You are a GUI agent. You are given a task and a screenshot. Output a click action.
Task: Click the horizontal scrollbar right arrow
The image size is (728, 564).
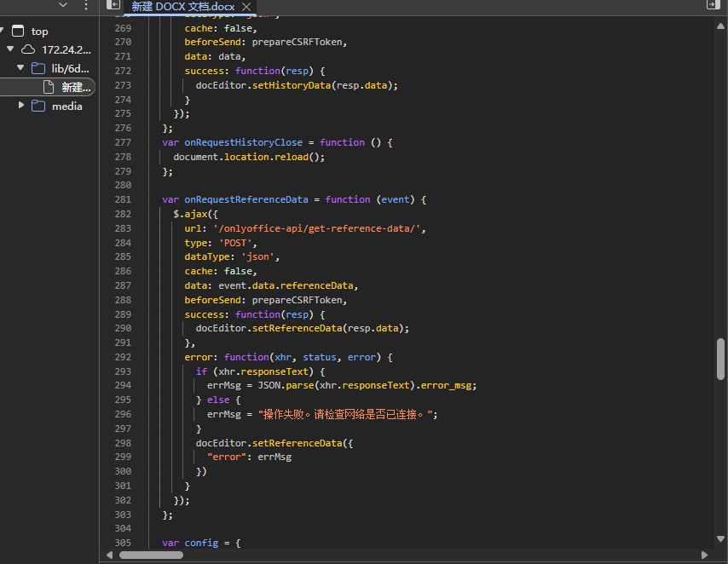tap(706, 555)
